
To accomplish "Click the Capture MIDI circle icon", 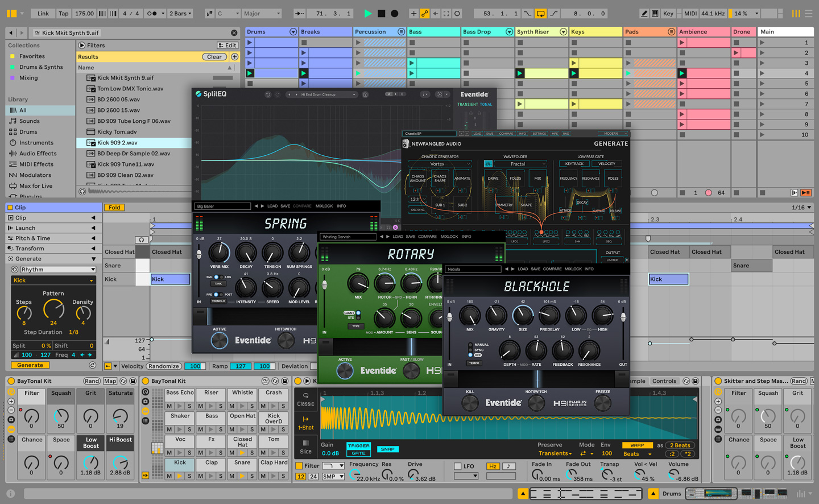I will pyautogui.click(x=457, y=13).
